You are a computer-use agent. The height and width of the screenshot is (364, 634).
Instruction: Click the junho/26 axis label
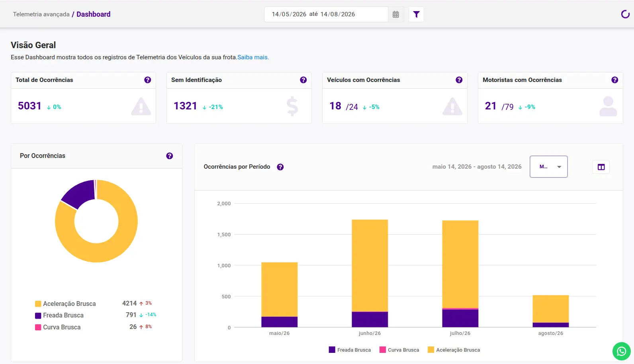[370, 333]
